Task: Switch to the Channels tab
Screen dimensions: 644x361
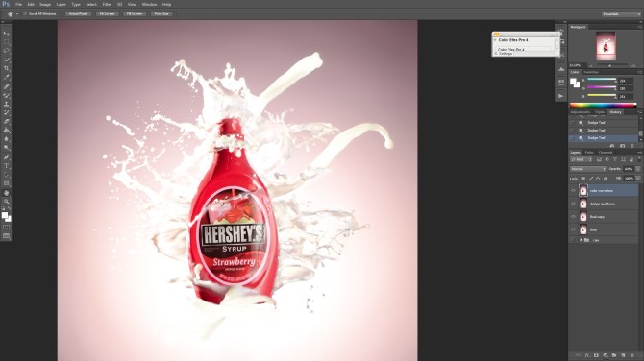Action: [x=606, y=153]
